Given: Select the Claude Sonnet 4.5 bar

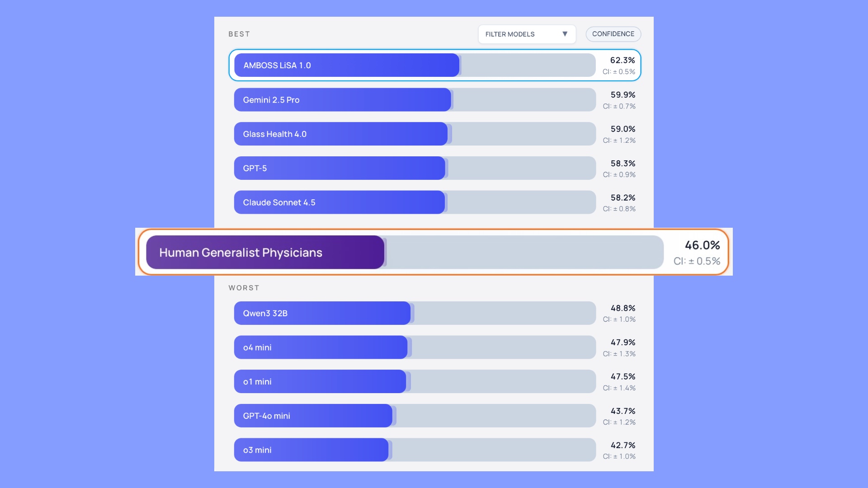Looking at the screenshot, I should pyautogui.click(x=339, y=202).
